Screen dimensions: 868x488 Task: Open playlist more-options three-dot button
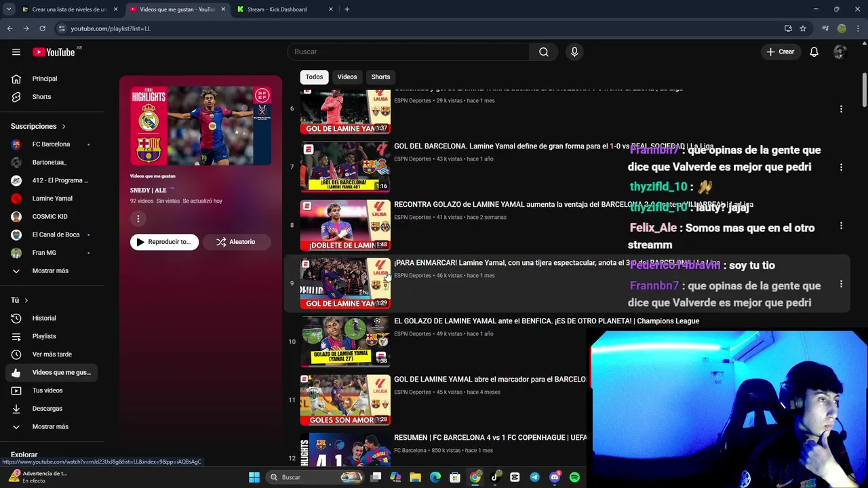click(x=138, y=219)
